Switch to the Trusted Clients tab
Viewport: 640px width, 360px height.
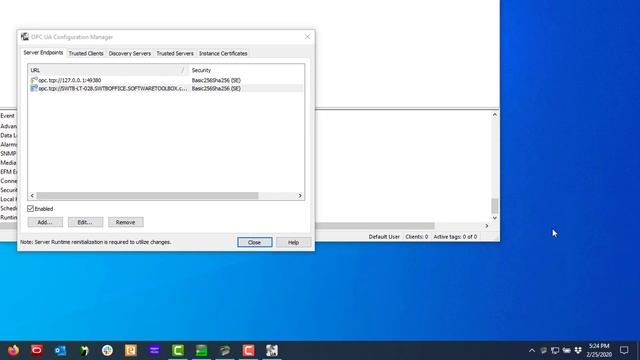pos(86,53)
